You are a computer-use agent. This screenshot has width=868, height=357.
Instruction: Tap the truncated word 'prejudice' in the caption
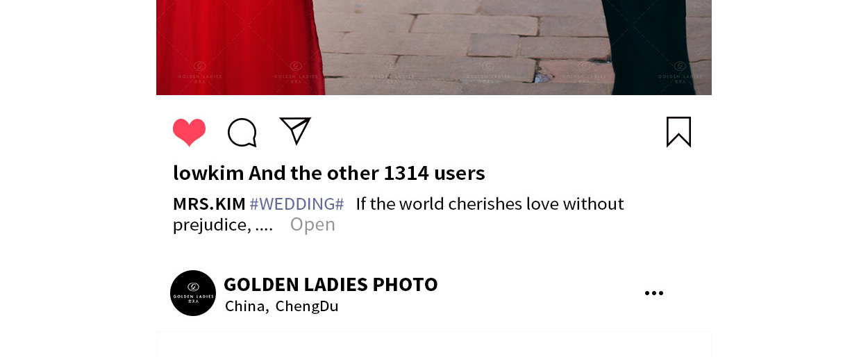(x=212, y=224)
